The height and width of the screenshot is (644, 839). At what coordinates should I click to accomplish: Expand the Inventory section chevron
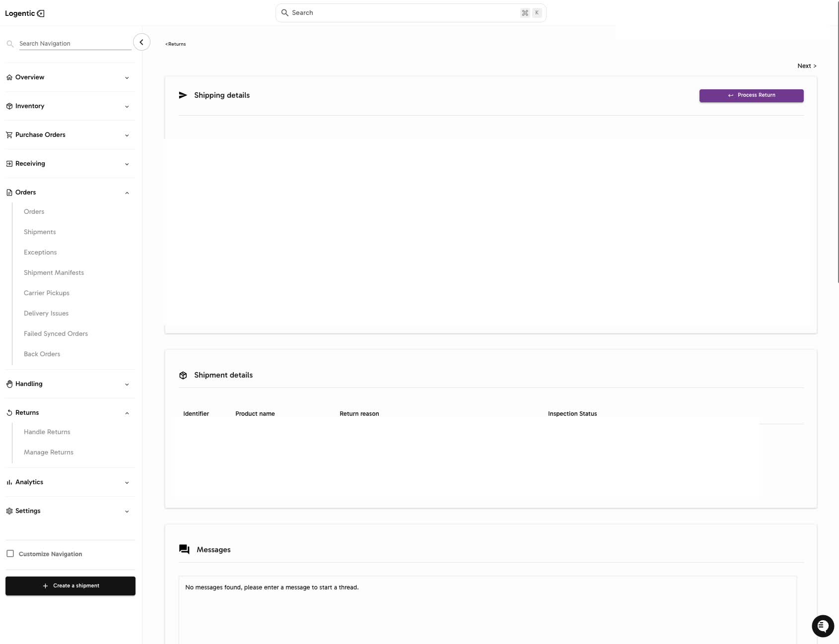127,107
